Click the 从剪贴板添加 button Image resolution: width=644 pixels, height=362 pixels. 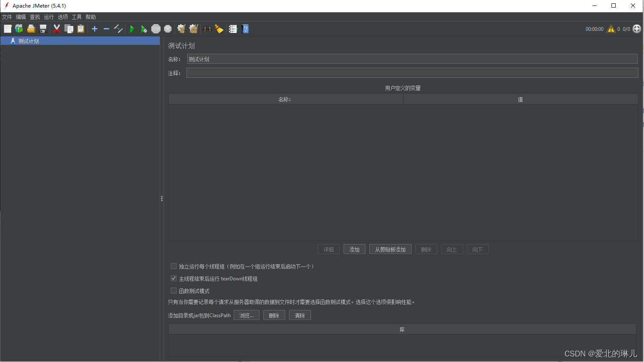coord(390,250)
